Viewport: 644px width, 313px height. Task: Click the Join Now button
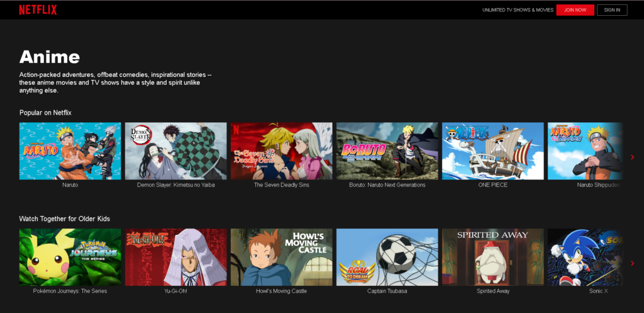click(575, 10)
